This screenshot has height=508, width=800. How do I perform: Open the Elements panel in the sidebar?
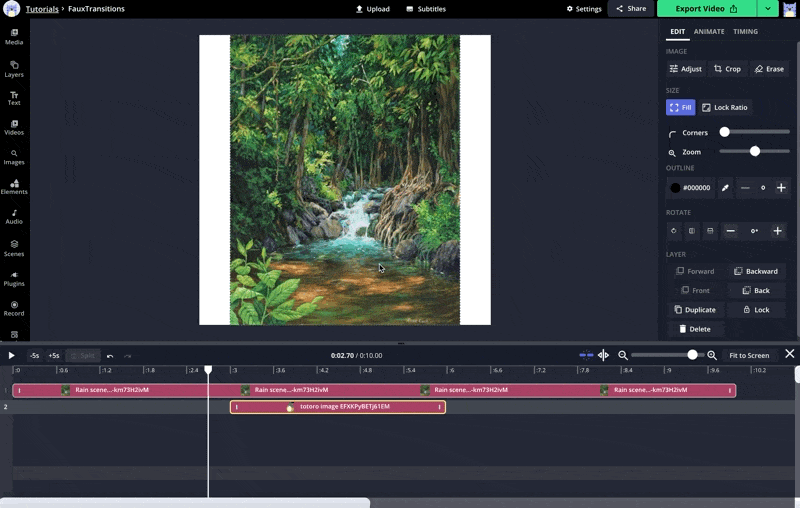tap(14, 186)
